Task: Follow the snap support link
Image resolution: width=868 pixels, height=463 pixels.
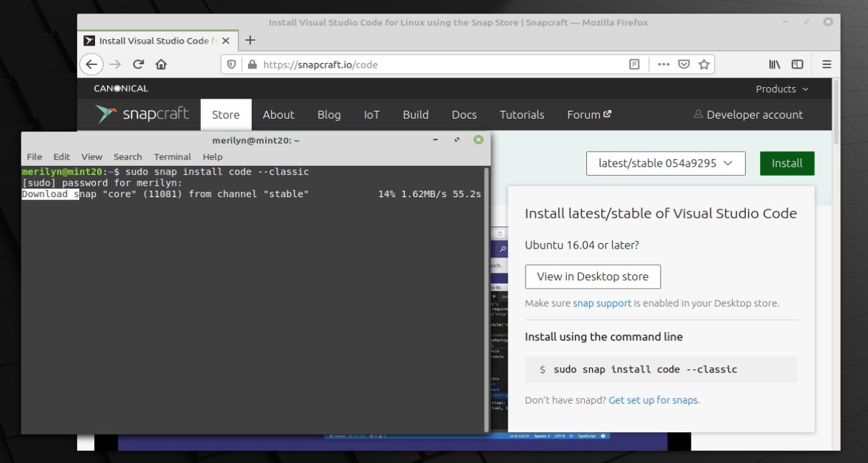Action: point(602,303)
